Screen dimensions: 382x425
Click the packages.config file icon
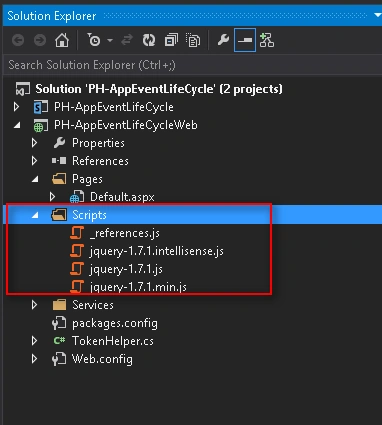59,323
